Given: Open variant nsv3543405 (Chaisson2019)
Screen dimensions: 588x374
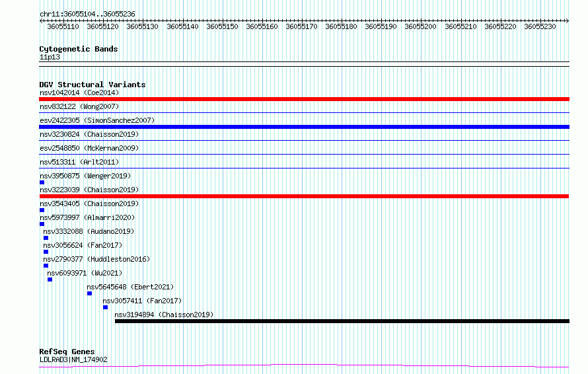Looking at the screenshot, I should 89,204.
